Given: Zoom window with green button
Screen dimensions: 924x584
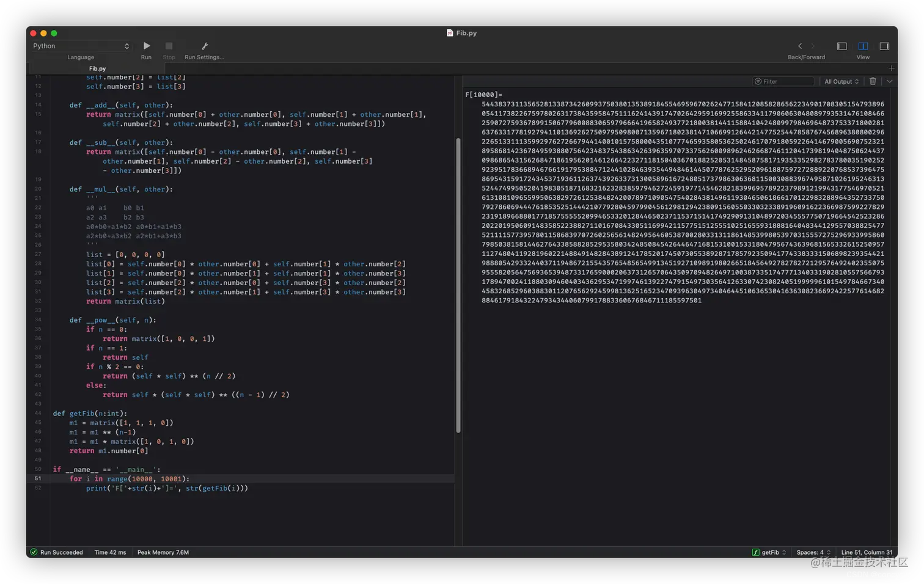Looking at the screenshot, I should coord(54,33).
